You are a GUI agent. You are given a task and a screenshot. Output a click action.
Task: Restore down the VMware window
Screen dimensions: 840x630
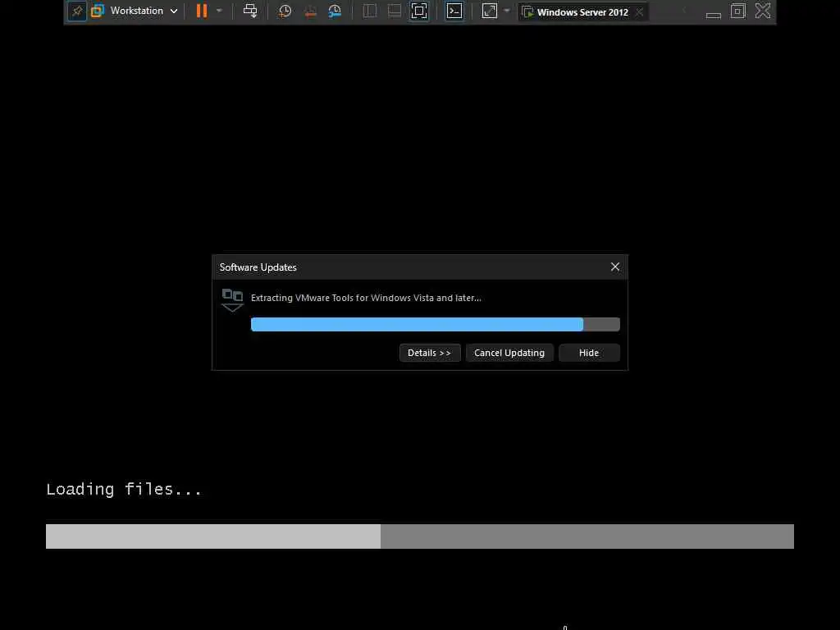click(x=737, y=11)
